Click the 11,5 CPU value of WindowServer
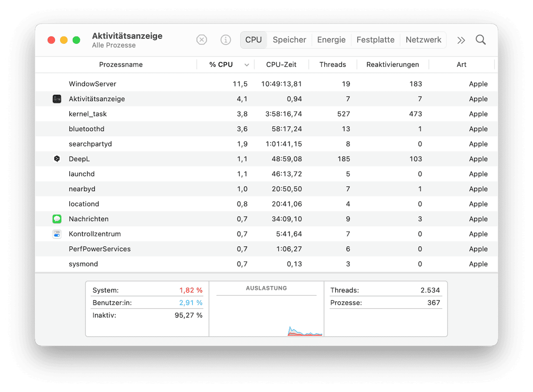The height and width of the screenshot is (392, 533). (240, 84)
